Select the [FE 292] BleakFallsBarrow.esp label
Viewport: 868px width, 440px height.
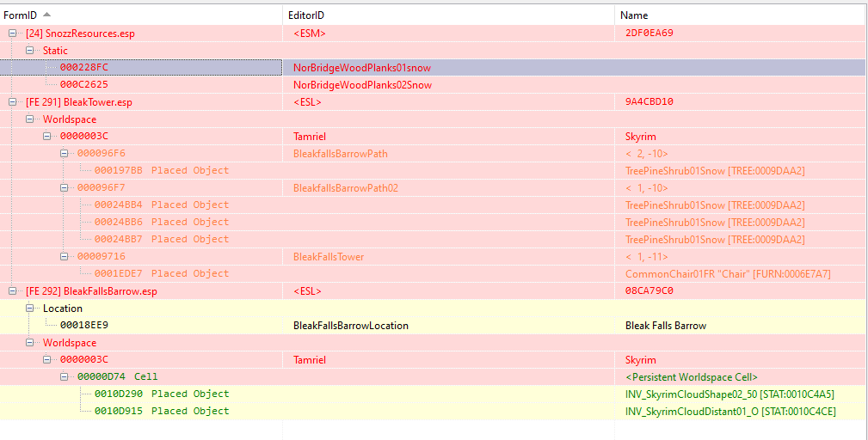[x=91, y=290]
